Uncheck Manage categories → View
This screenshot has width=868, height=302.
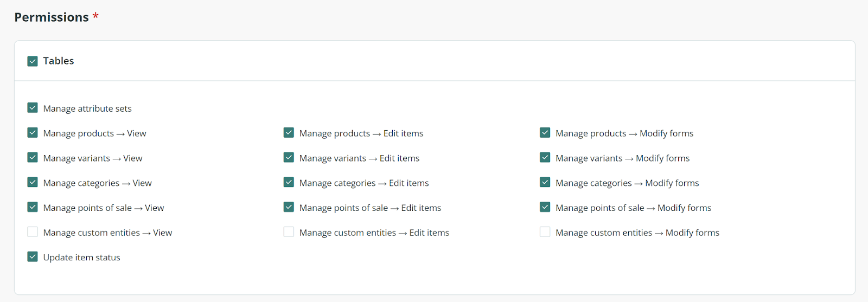[33, 183]
